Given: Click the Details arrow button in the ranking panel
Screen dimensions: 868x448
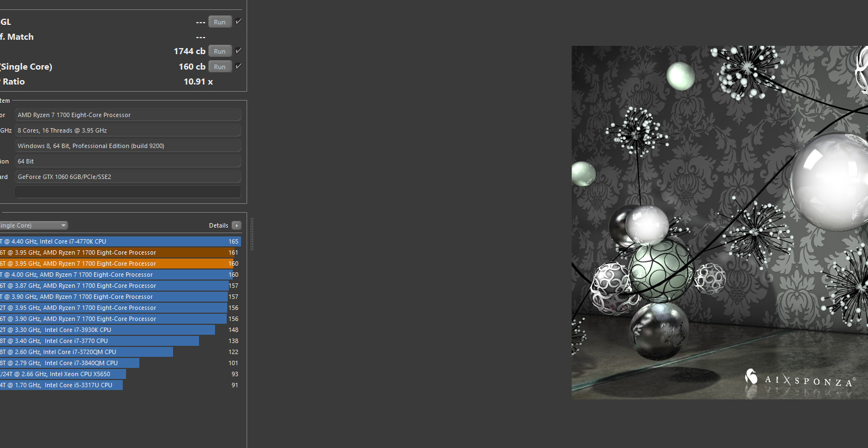Looking at the screenshot, I should [x=237, y=225].
